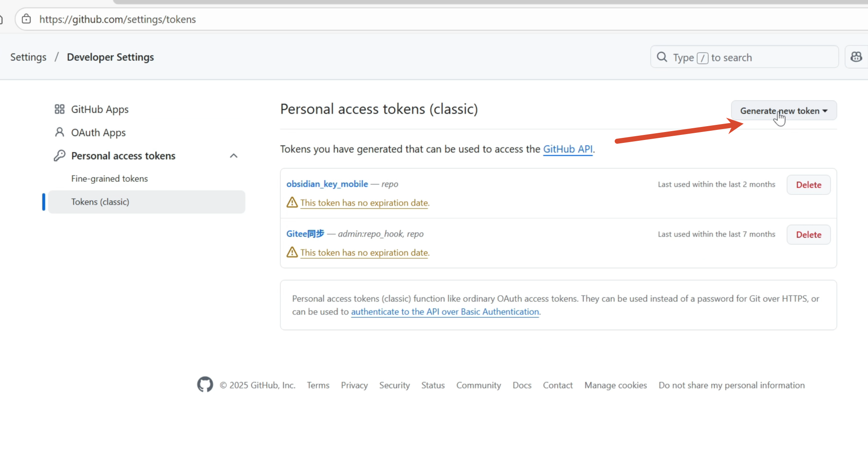Open the Generate new token dropdown

click(783, 111)
